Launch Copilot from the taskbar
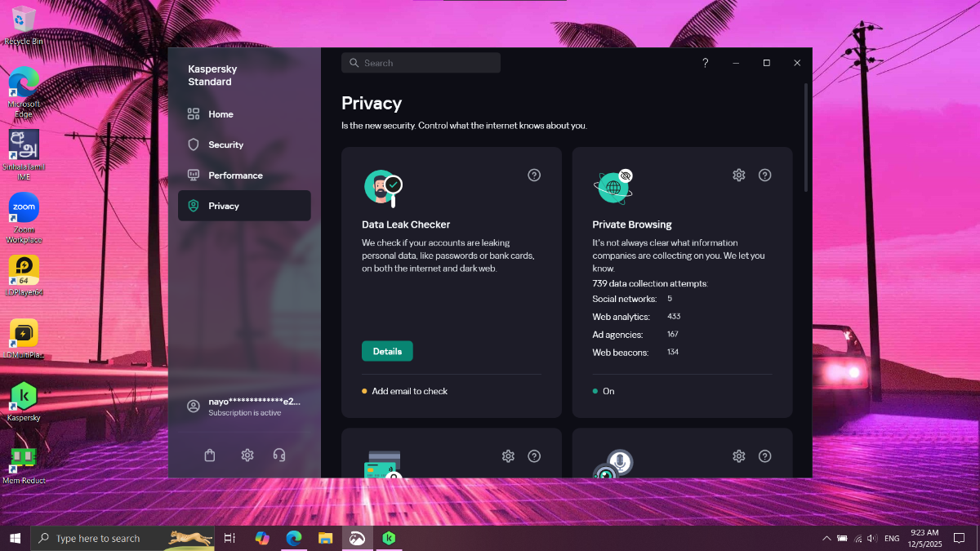The height and width of the screenshot is (551, 980). click(x=261, y=538)
